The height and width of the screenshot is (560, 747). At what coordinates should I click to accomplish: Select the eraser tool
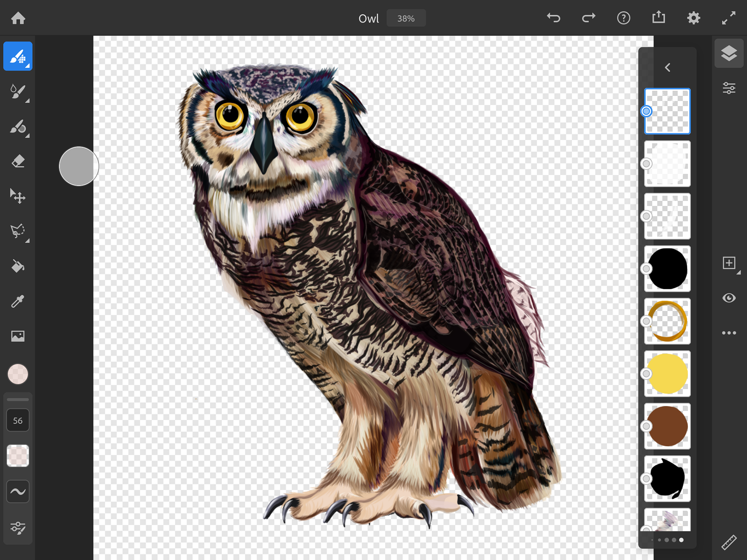click(x=18, y=161)
